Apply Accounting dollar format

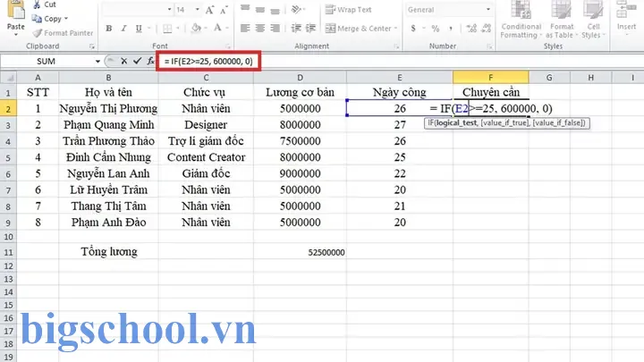pos(413,29)
